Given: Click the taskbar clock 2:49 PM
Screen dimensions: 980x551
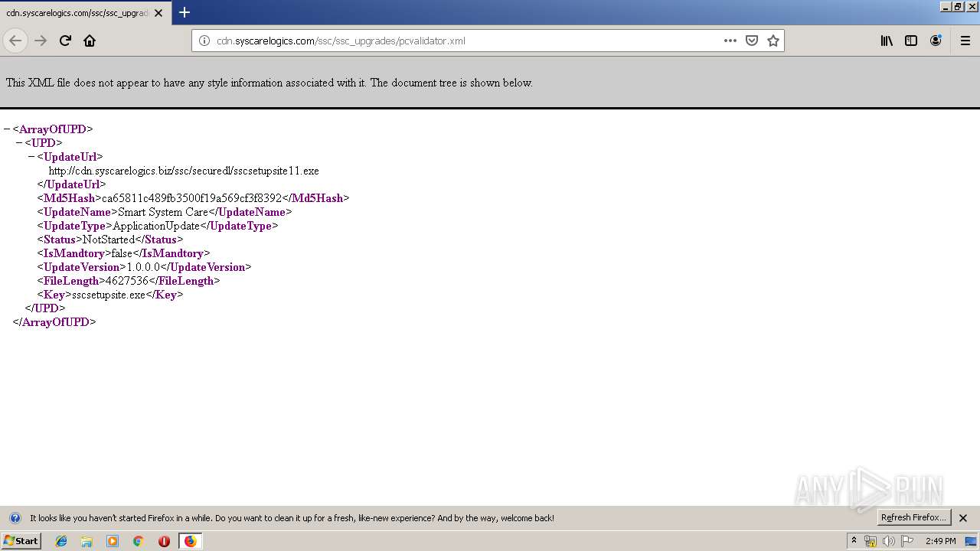Looking at the screenshot, I should click(x=941, y=541).
